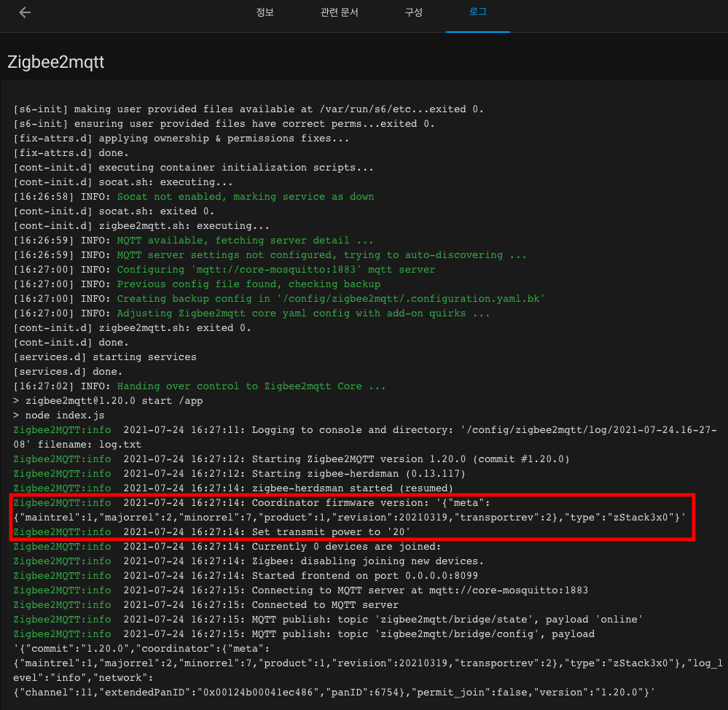Screen dimensions: 728x710
Task: Click line 'socat.sh: executing...'
Action: point(122,182)
